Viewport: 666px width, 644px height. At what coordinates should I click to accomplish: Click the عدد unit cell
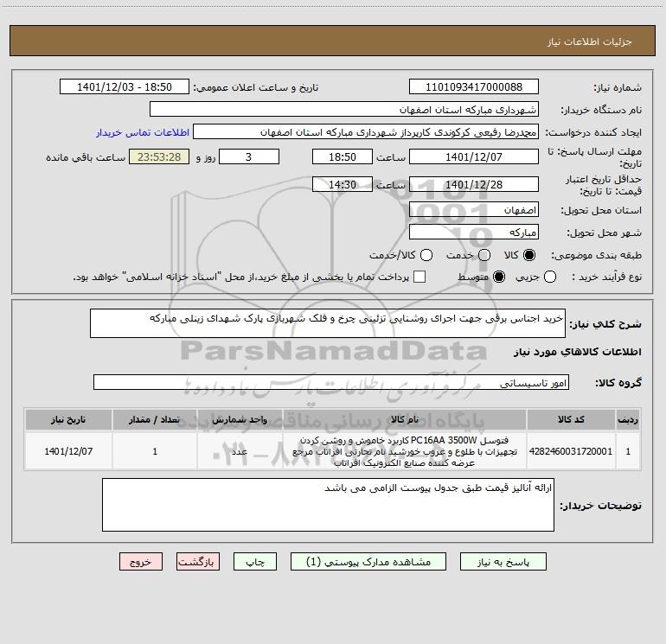(x=240, y=451)
